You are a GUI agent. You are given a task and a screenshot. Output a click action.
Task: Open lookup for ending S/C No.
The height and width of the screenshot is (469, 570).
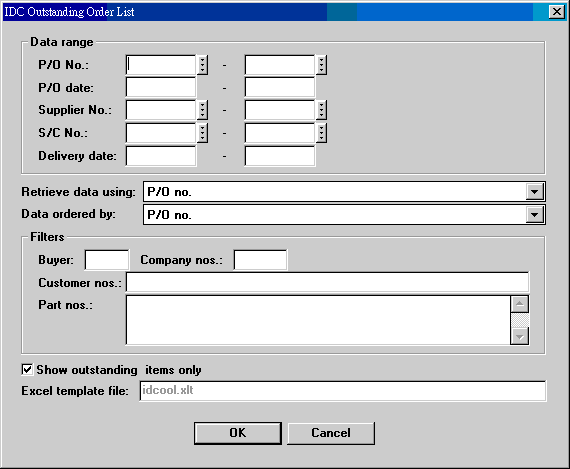(321, 133)
